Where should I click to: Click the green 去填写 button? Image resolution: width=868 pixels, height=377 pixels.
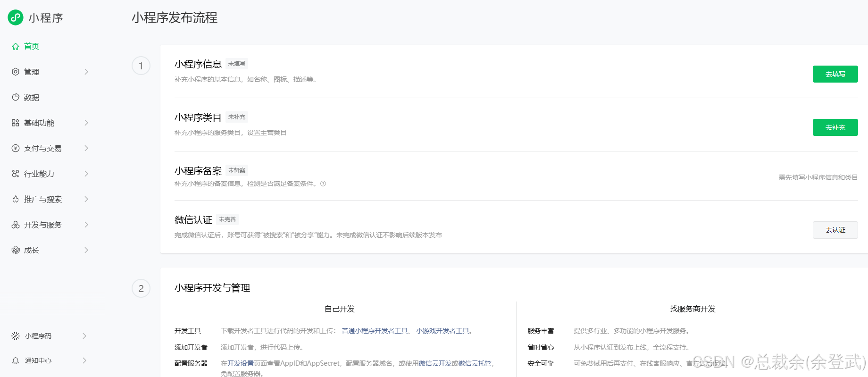tap(835, 74)
